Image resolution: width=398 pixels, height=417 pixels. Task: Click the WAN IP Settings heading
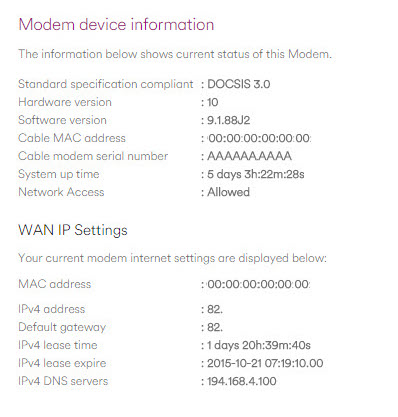[x=73, y=230]
